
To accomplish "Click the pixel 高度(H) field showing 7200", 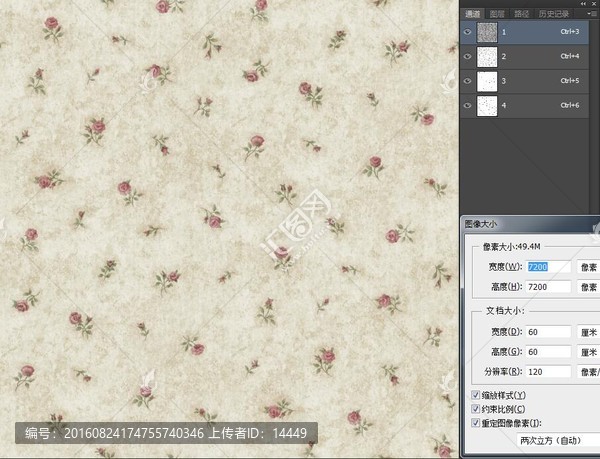I will point(548,287).
